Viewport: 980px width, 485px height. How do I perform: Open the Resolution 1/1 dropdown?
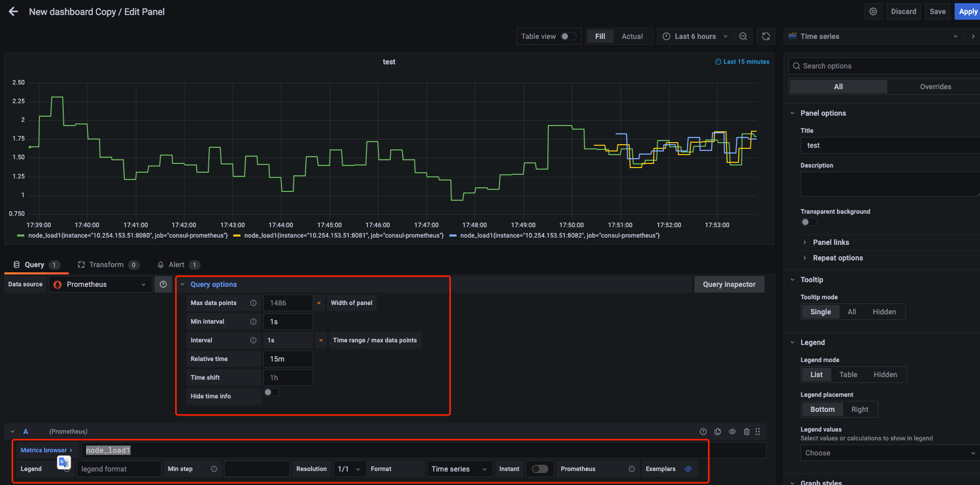point(349,469)
